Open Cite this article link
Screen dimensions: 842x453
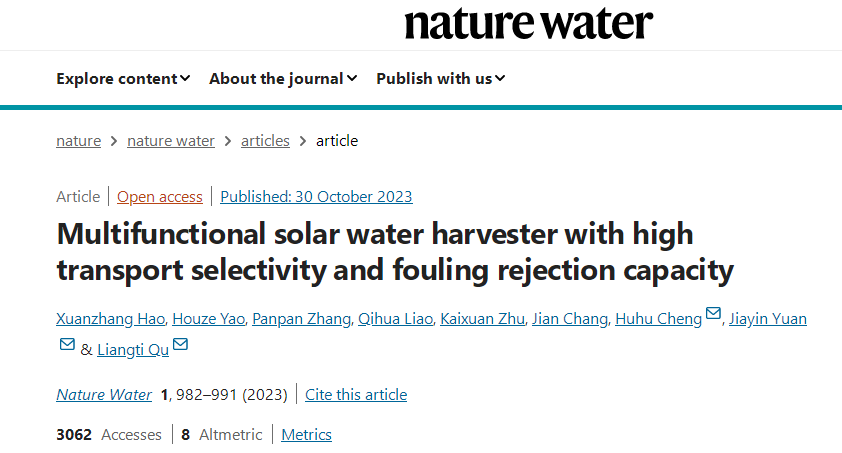tap(356, 394)
